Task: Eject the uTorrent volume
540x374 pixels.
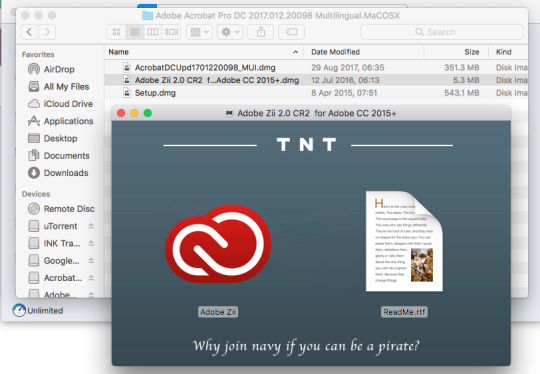Action: (91, 226)
